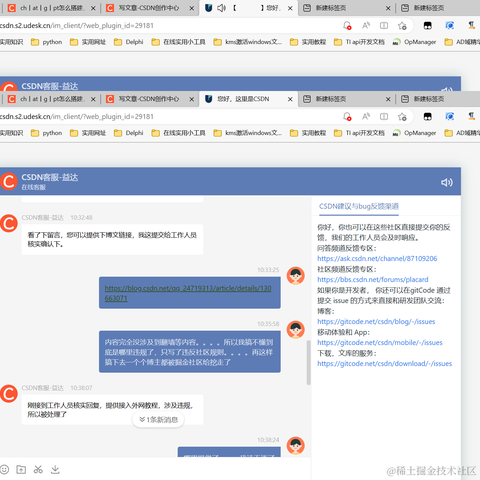Switch to 写文章-CSDN创作中心 tab in upper window
Viewport: 480px width, 480px height.
[148, 8]
